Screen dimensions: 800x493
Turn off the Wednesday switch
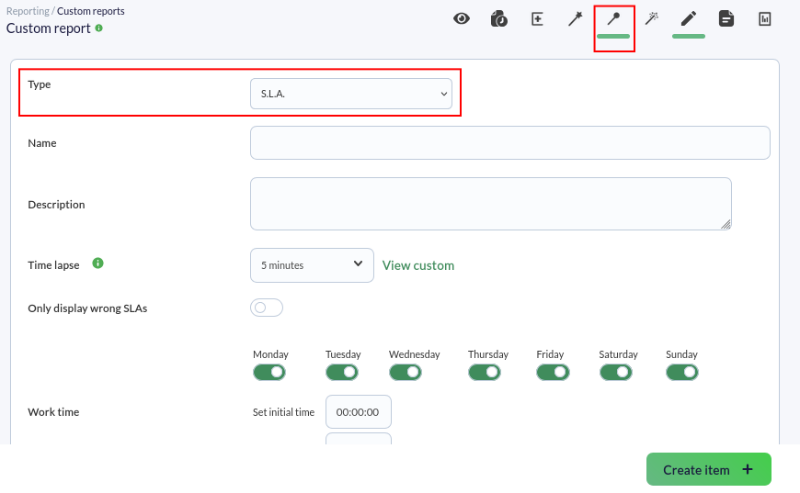(406, 373)
